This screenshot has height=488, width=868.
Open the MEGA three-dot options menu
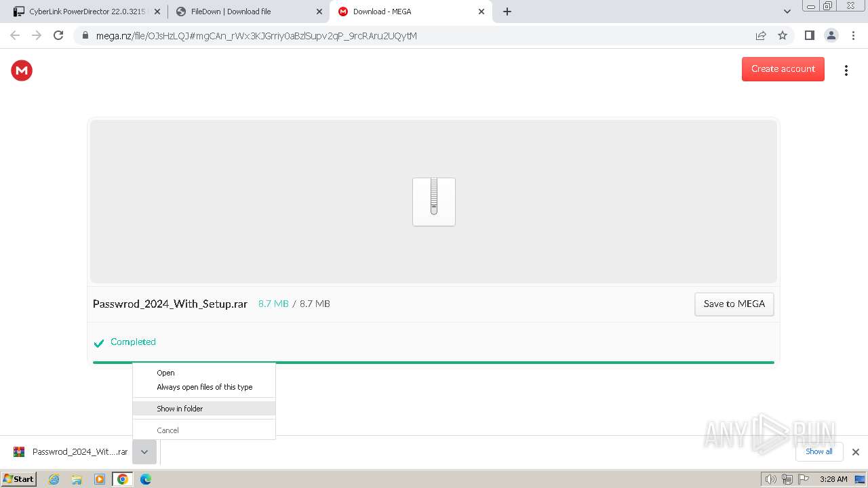click(846, 70)
